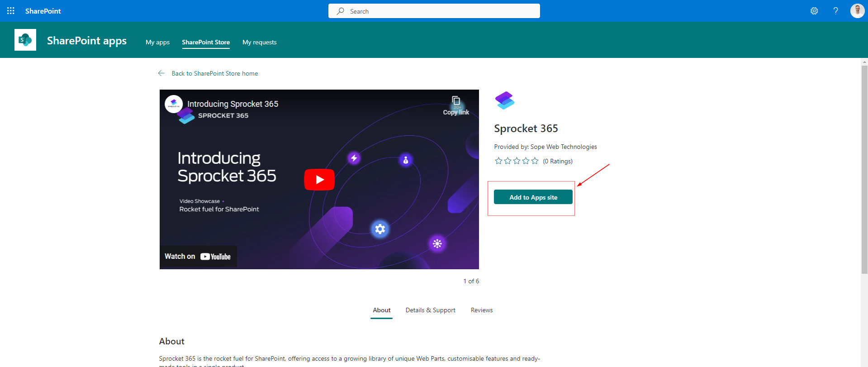Open the Settings gear icon
The height and width of the screenshot is (367, 868).
814,11
